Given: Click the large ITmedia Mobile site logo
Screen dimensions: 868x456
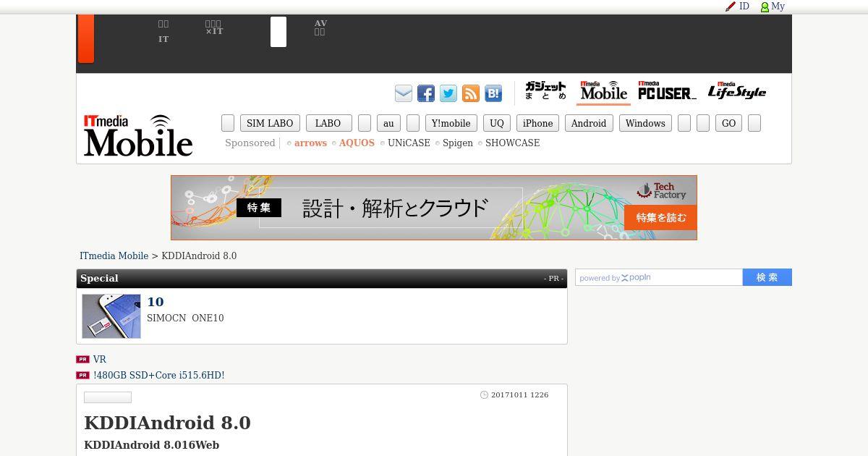Looking at the screenshot, I should click(x=138, y=135).
